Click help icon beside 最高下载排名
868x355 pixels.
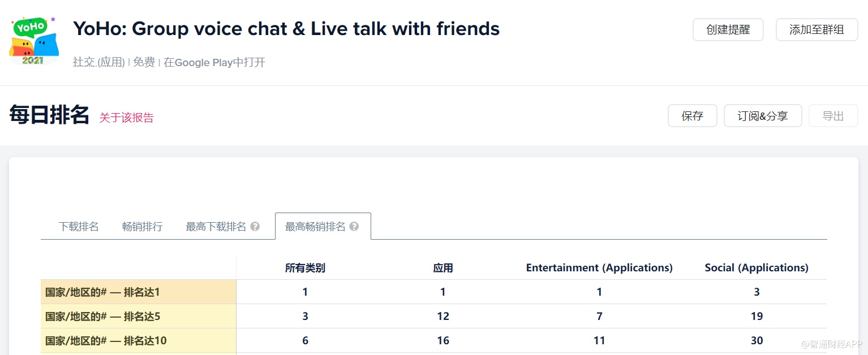(x=255, y=227)
